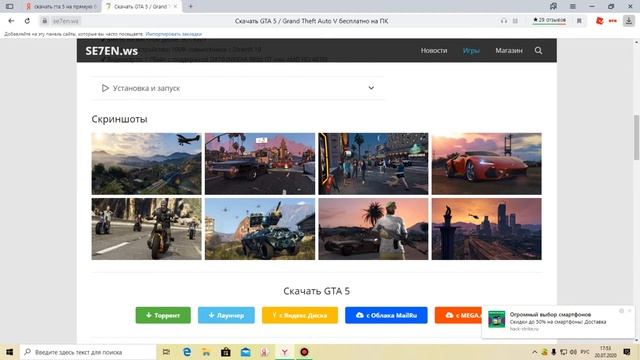
Task: Open a new tab with the plus button
Action: [191, 6]
